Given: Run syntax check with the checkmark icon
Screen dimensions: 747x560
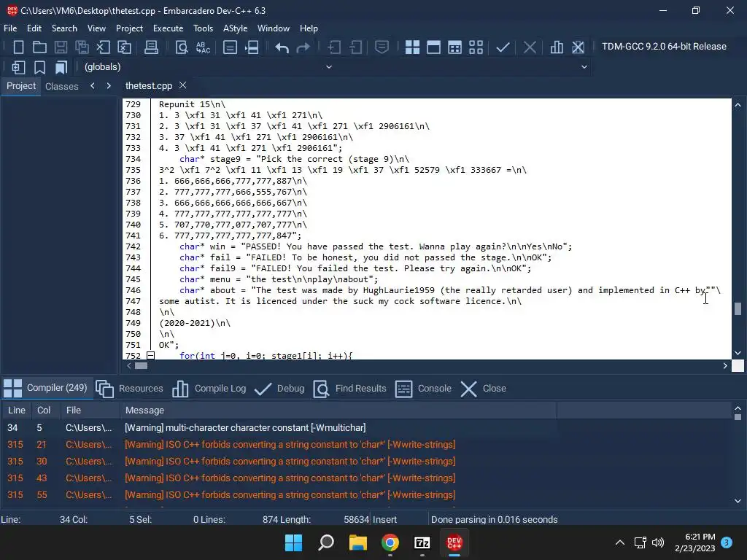Looking at the screenshot, I should [x=503, y=47].
